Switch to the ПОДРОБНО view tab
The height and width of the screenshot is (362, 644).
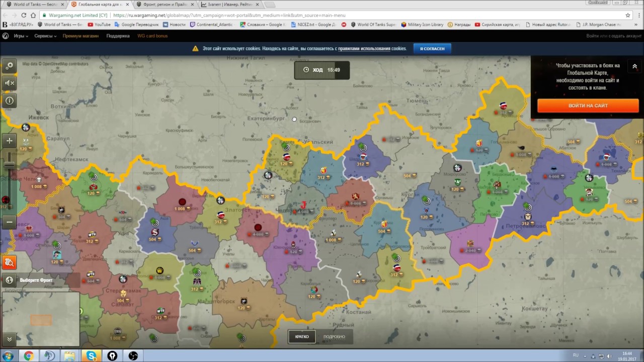334,336
